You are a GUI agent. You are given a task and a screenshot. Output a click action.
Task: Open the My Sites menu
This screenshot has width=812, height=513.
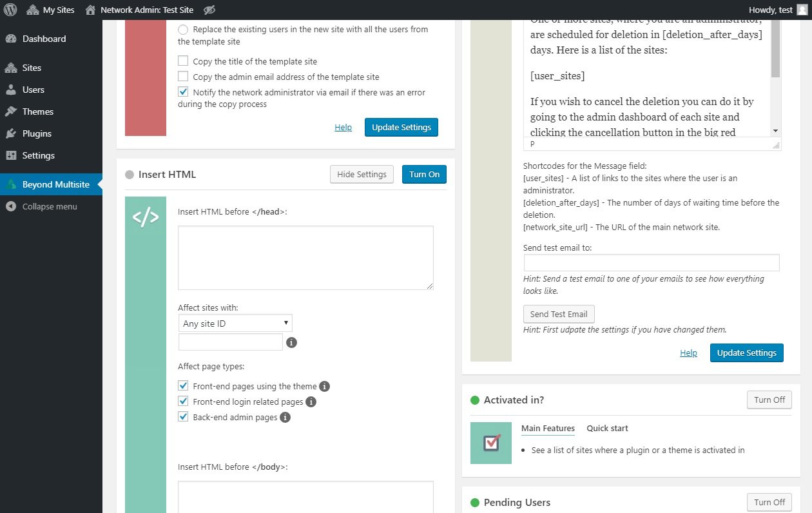[50, 10]
